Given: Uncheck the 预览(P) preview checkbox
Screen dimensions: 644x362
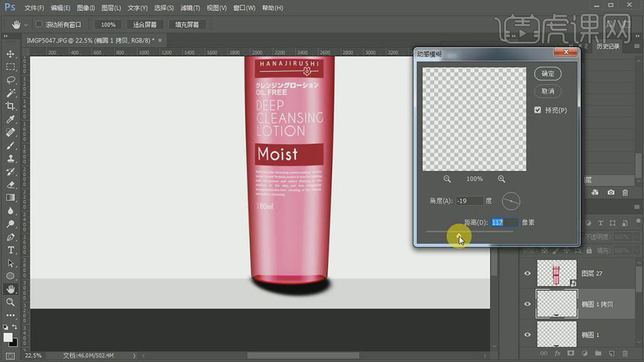Looking at the screenshot, I should [538, 110].
